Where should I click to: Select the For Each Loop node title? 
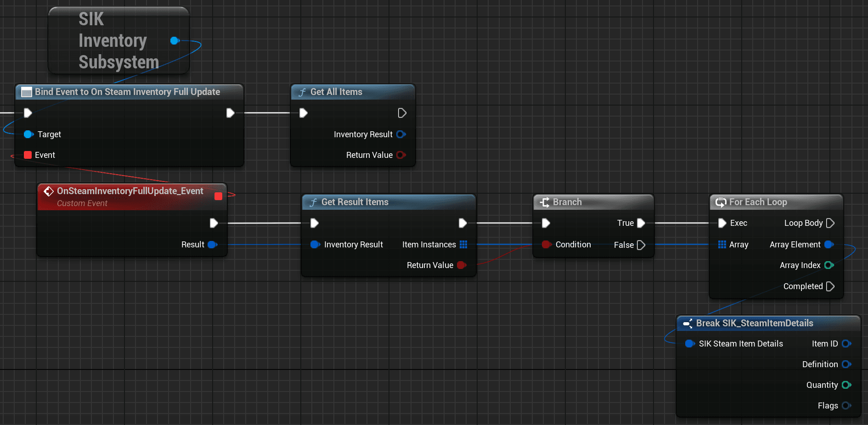(758, 202)
